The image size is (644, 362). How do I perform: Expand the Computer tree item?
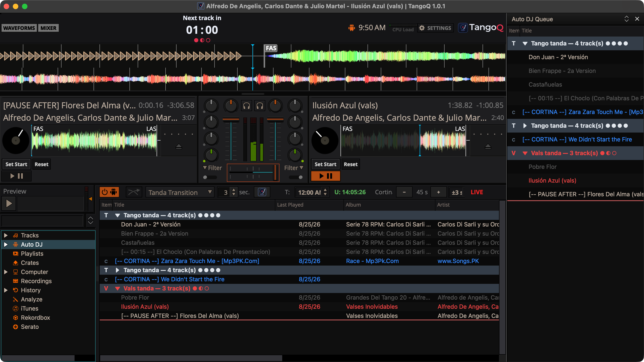click(6, 272)
